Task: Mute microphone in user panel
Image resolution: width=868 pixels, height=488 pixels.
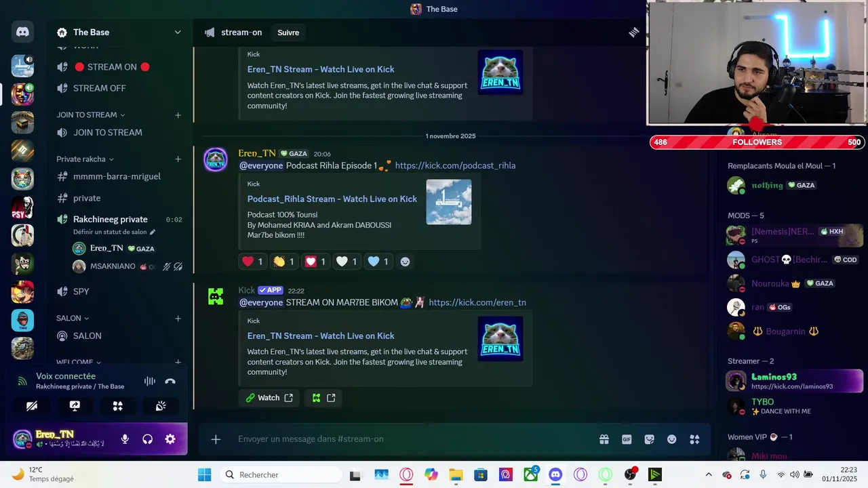Action: tap(125, 439)
